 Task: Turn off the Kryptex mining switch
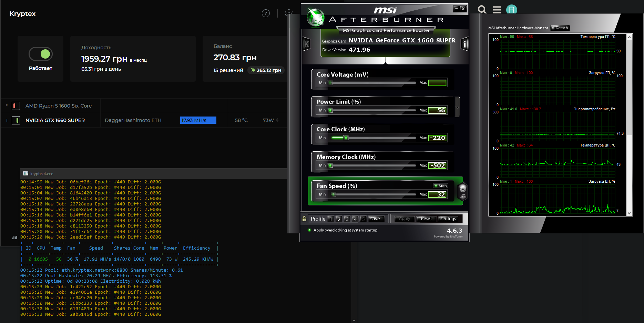click(41, 54)
